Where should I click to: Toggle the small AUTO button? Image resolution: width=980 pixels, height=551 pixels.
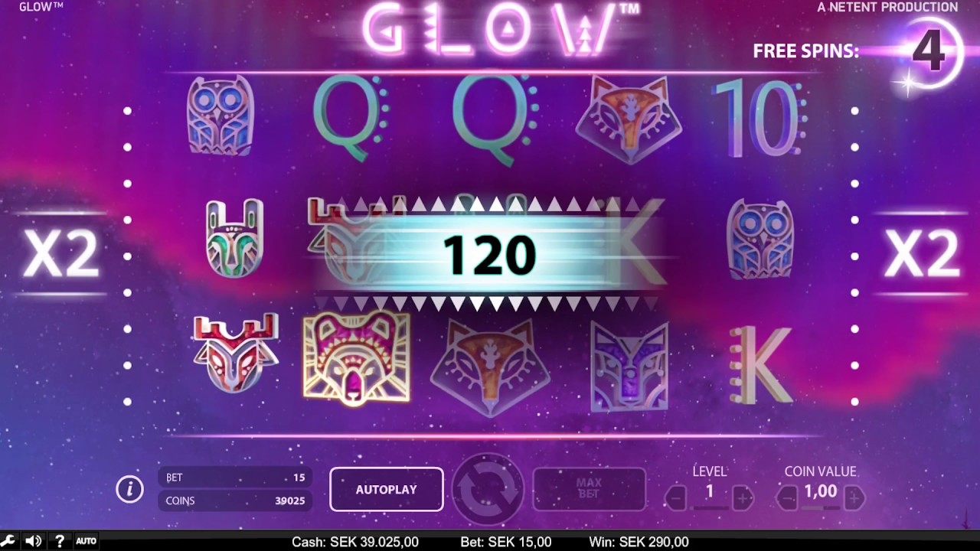pyautogui.click(x=86, y=541)
